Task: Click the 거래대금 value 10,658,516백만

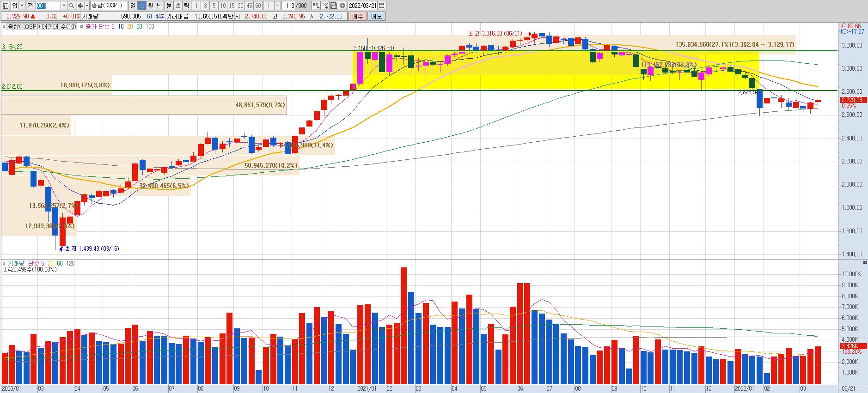Action: tap(214, 16)
